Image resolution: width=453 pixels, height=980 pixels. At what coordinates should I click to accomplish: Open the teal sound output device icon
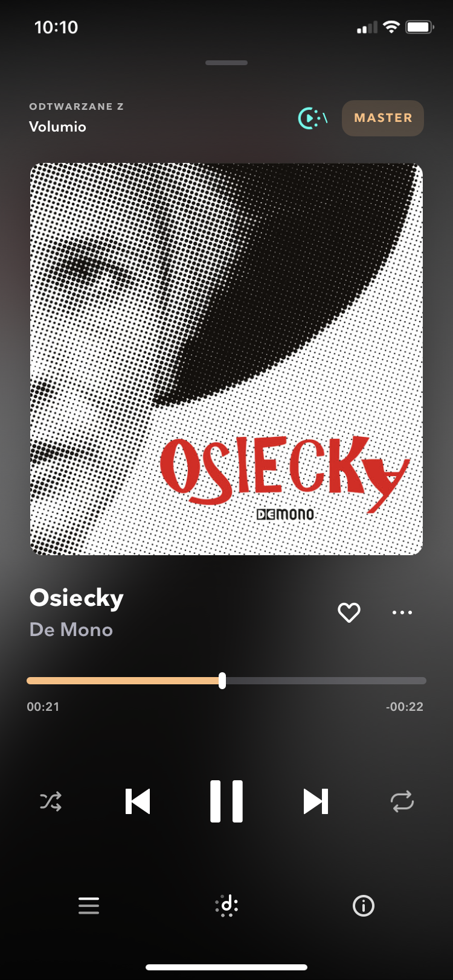click(313, 118)
